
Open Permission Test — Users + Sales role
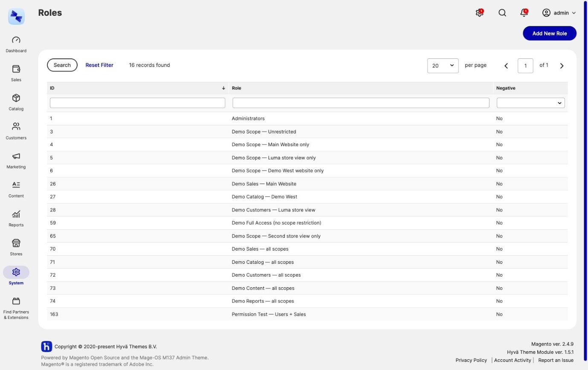pos(307,314)
